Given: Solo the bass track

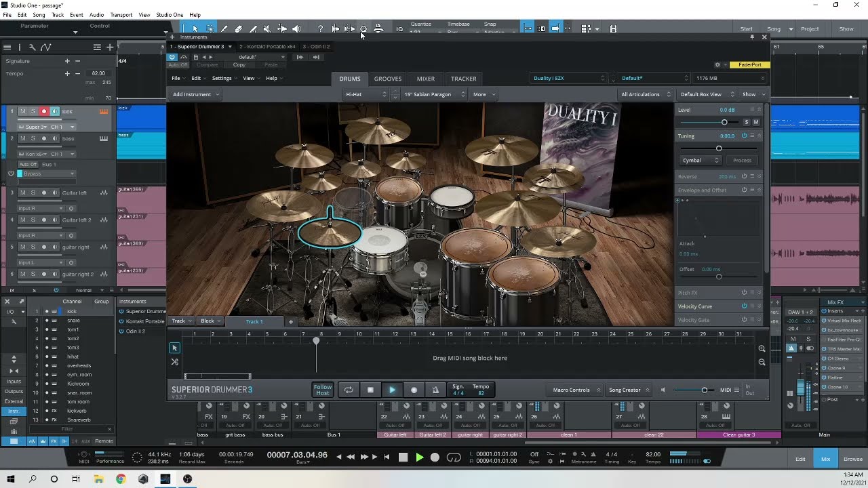Looking at the screenshot, I should coord(33,138).
